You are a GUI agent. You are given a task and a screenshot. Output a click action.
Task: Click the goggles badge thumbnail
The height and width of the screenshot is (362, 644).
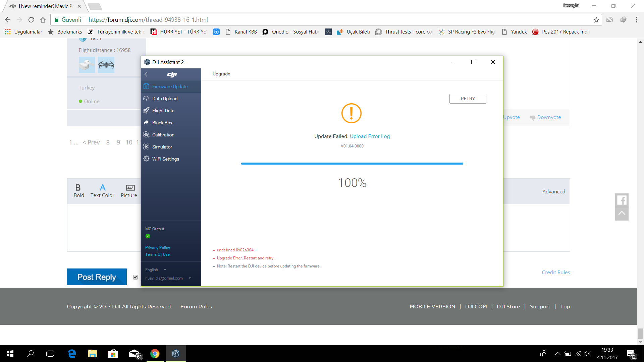(87, 65)
